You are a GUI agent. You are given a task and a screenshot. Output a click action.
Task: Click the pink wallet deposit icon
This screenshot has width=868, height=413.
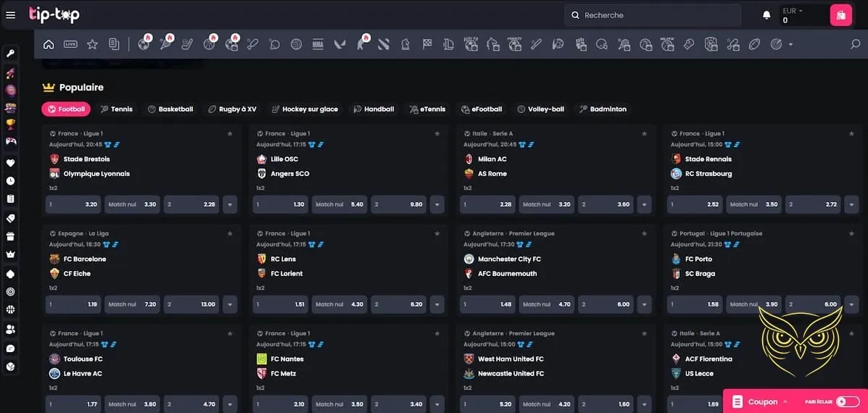(840, 15)
